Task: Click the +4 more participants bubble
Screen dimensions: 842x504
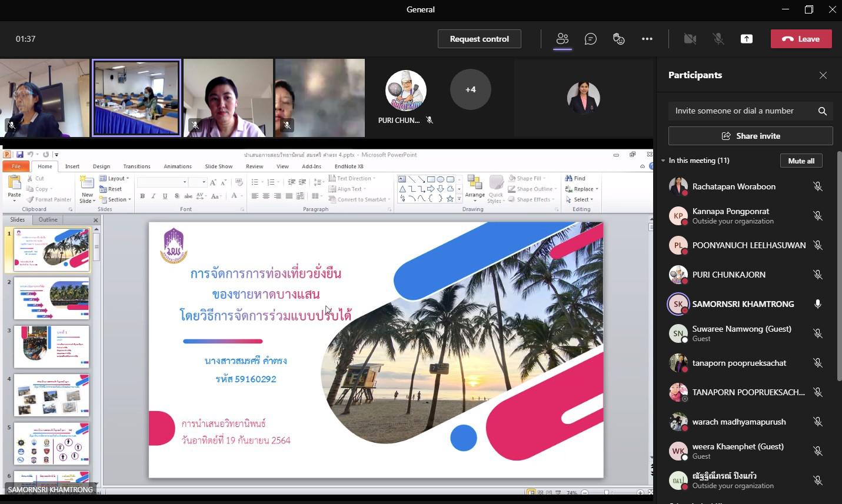Action: point(470,89)
